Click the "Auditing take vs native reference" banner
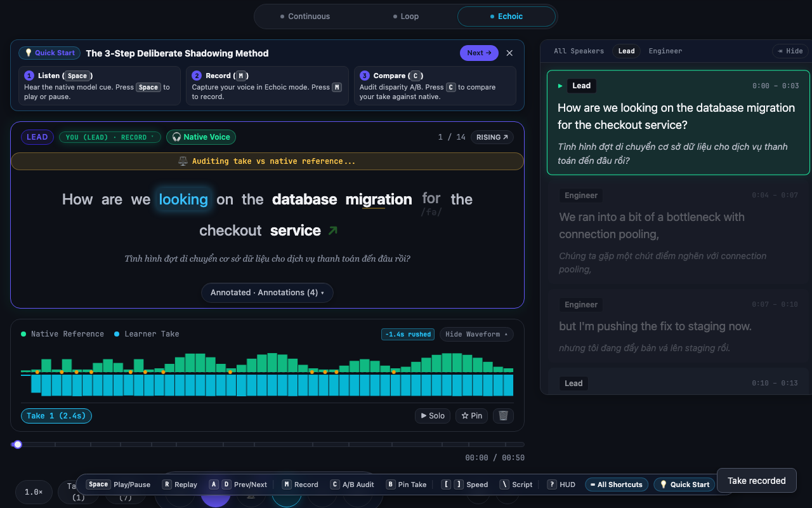The height and width of the screenshot is (508, 812). coord(267,161)
